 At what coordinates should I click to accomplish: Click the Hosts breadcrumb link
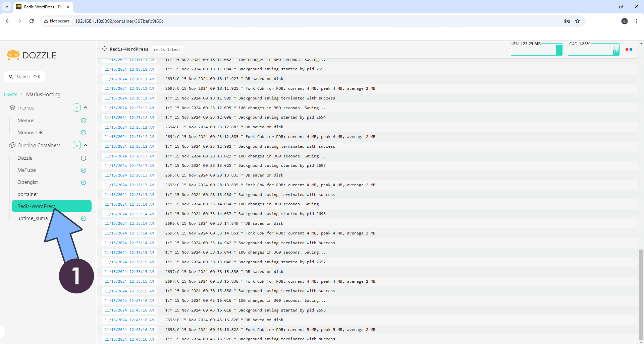[11, 94]
